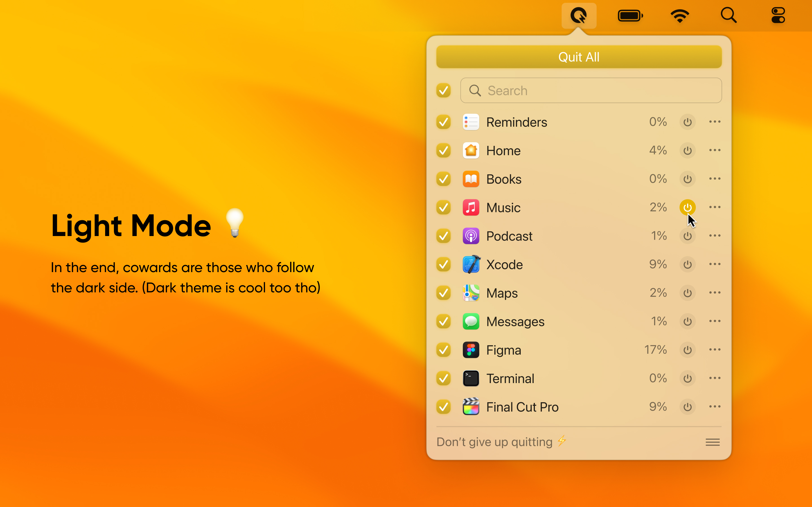Uncheck the Reminders checkbox
This screenshot has height=507, width=812.
point(443,122)
